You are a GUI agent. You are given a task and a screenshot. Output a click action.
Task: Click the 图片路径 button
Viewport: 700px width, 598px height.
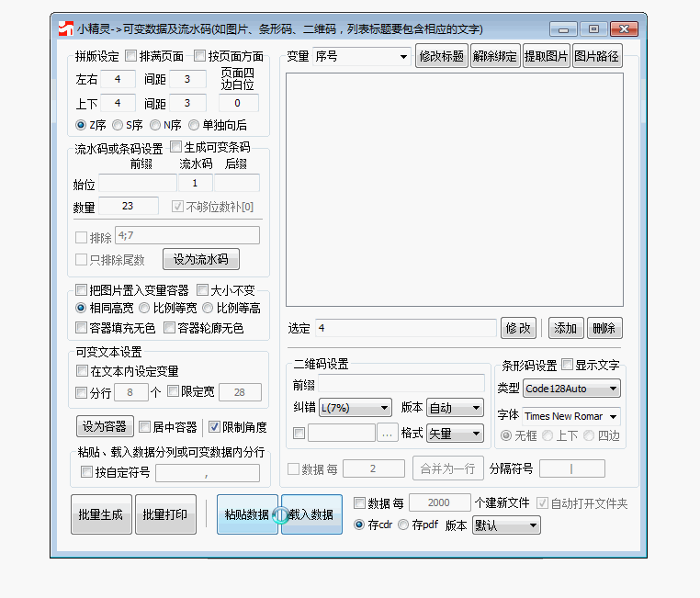[x=597, y=56]
